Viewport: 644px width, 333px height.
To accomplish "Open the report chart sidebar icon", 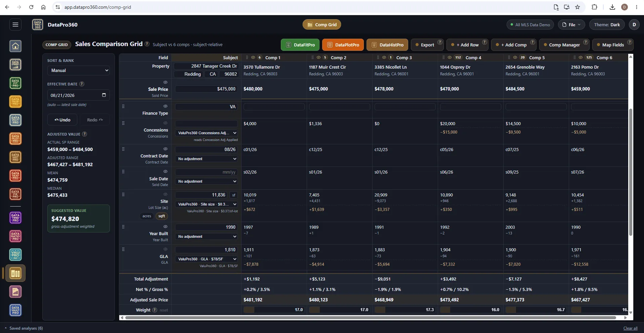I will pyautogui.click(x=15, y=292).
